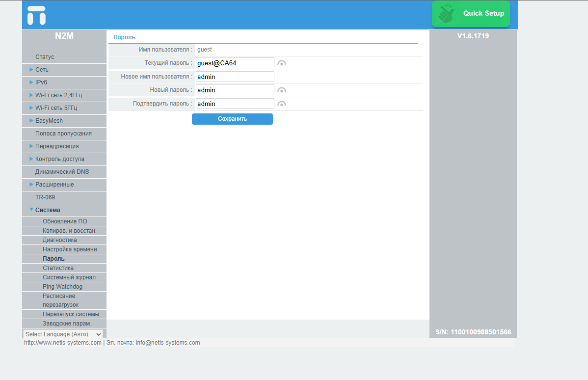This screenshot has height=380, width=588.
Task: Open the Статус page
Action: pyautogui.click(x=45, y=57)
